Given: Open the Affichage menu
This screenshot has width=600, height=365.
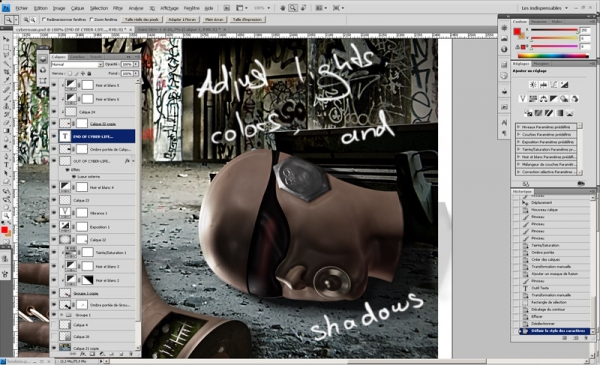Looking at the screenshot, I should pos(169,8).
